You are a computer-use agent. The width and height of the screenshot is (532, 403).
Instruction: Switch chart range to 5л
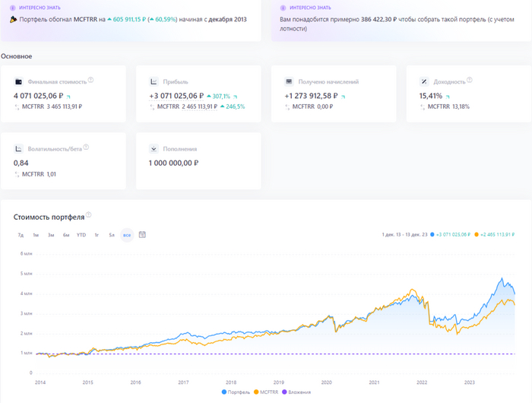pos(112,235)
